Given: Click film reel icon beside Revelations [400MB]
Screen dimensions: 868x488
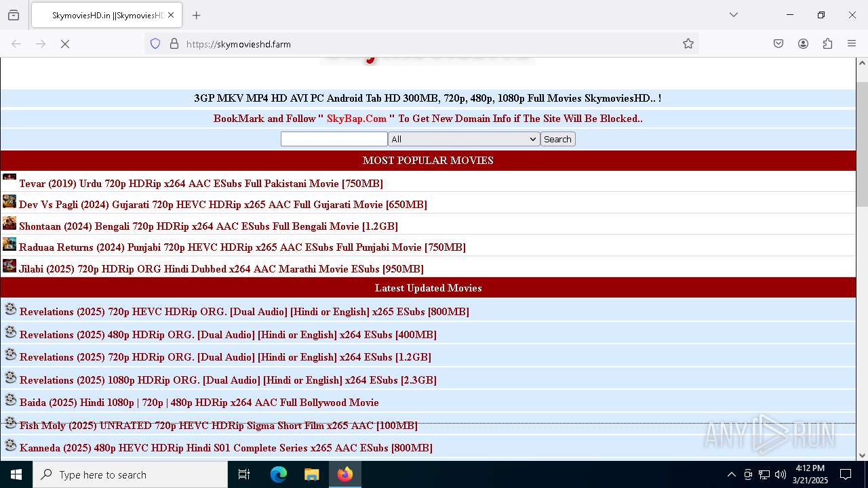Looking at the screenshot, I should [10, 332].
